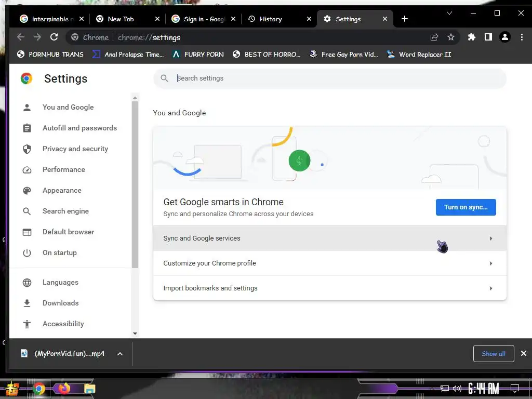Click the Default browser window icon
Screen dimensions: 532x399
pyautogui.click(x=27, y=232)
